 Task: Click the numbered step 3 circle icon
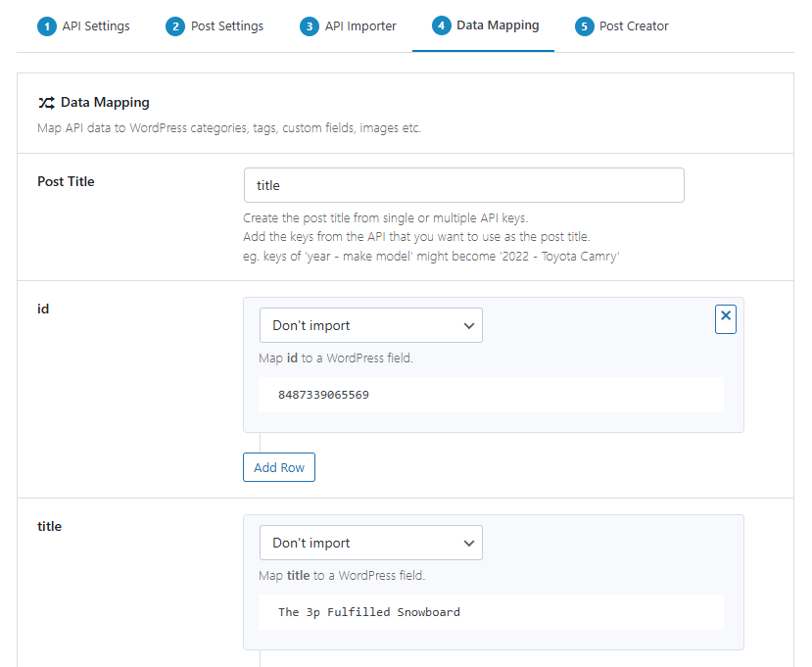click(x=310, y=26)
